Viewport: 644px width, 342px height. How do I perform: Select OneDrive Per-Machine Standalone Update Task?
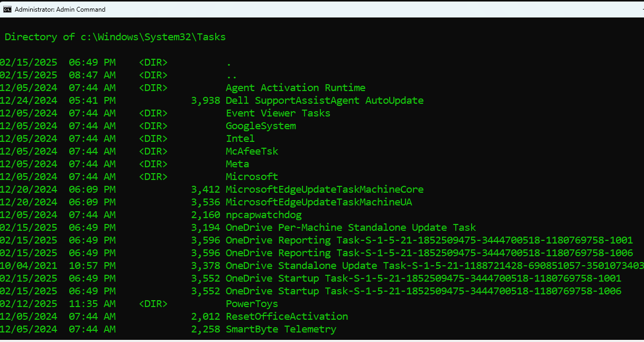pos(351,228)
